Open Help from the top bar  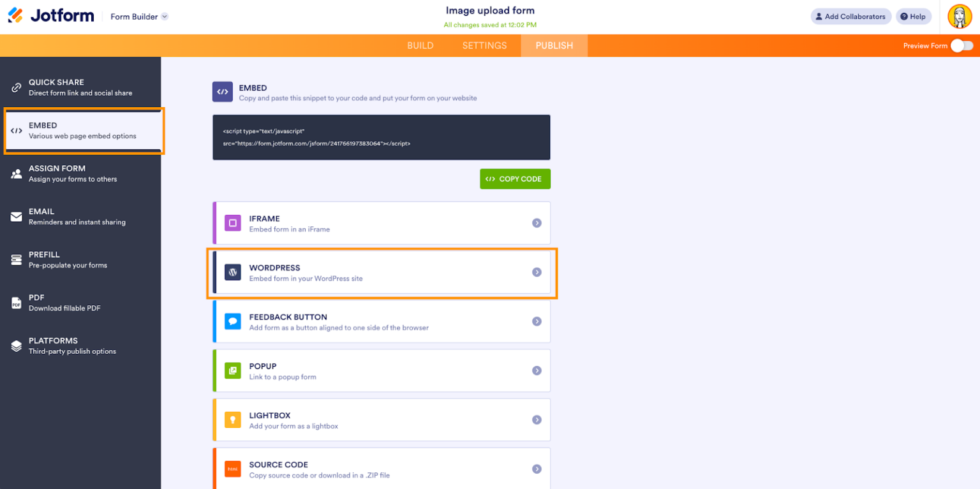(914, 16)
